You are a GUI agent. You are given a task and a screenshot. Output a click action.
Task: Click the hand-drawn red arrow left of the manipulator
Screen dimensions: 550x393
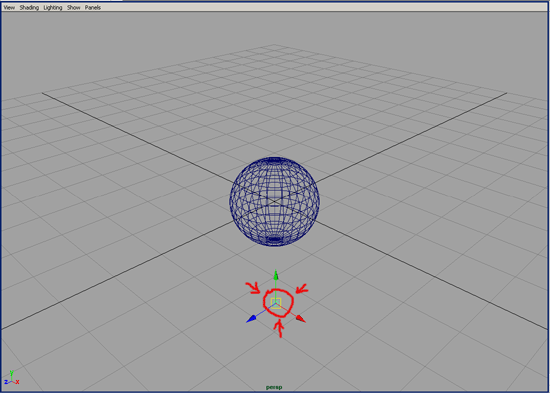coord(253,288)
